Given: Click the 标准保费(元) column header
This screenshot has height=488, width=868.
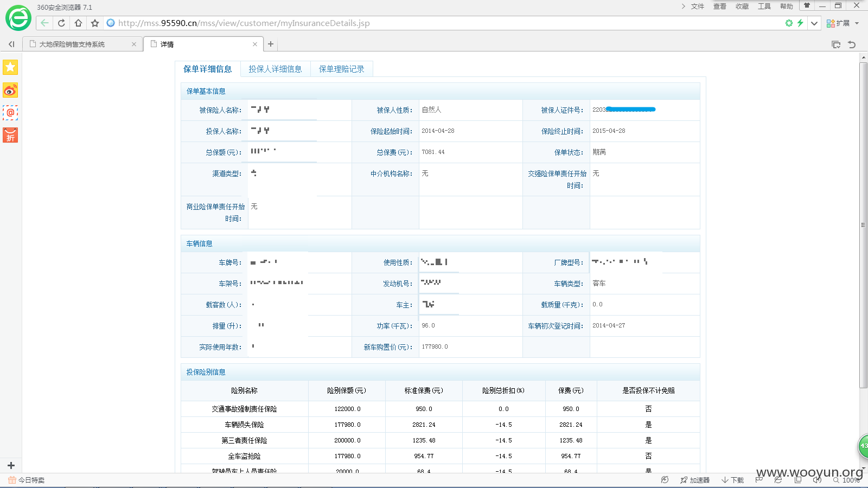Looking at the screenshot, I should click(424, 390).
